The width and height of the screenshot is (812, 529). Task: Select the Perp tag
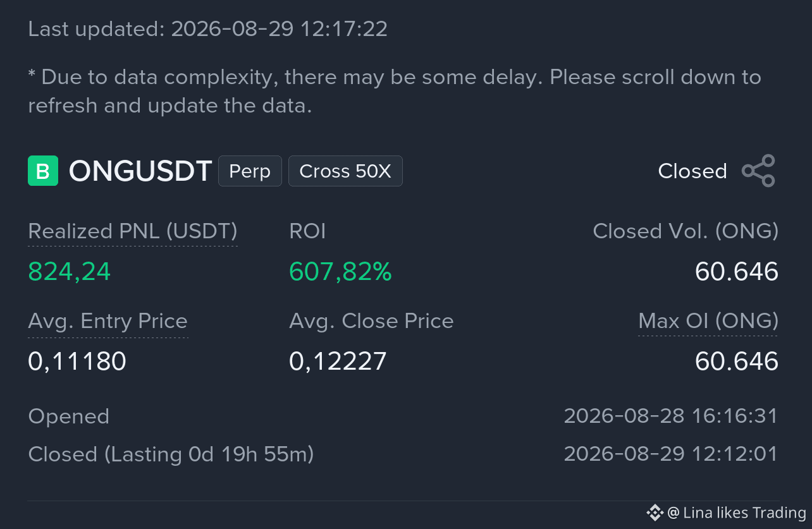(250, 171)
